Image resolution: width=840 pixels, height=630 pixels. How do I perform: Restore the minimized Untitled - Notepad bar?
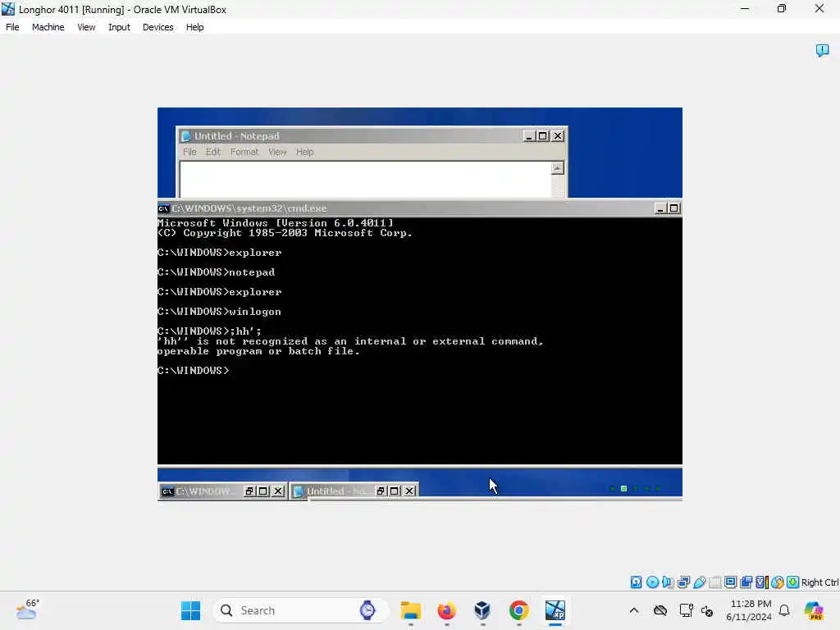381,491
